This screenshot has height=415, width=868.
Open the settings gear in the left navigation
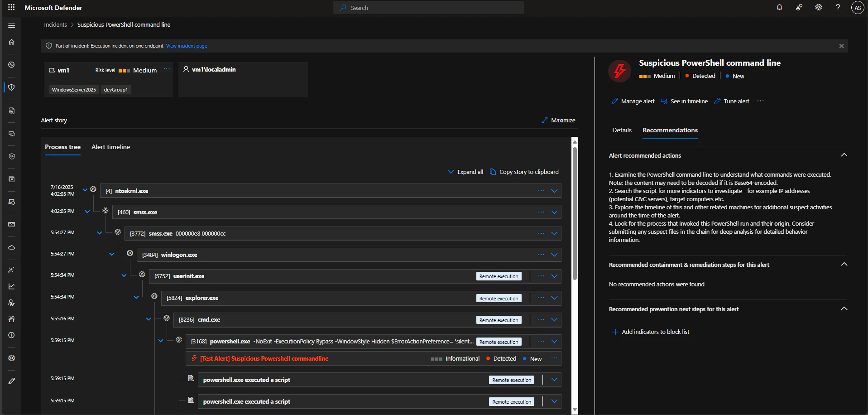click(x=12, y=358)
